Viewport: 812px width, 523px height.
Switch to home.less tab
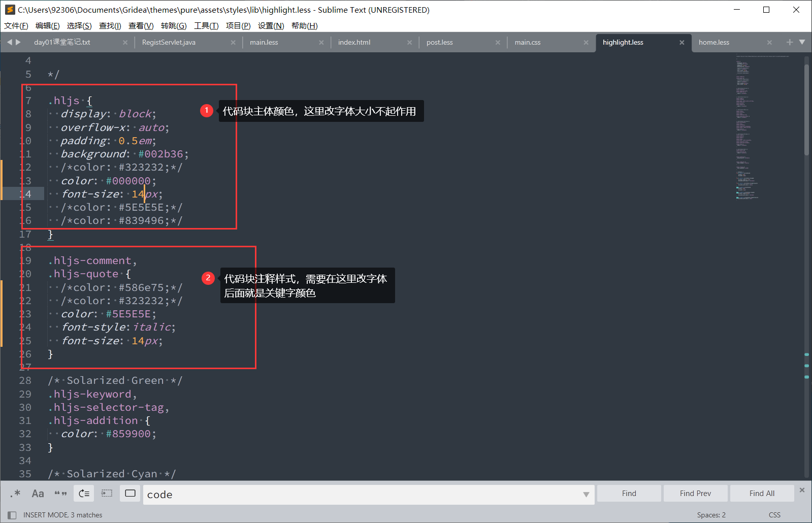coord(714,42)
